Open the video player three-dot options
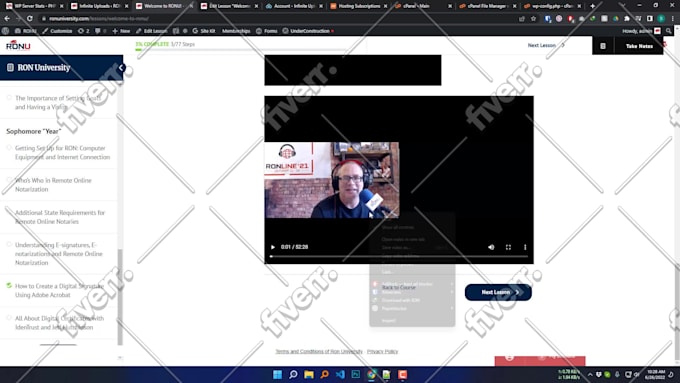This screenshot has width=680, height=383. (525, 247)
